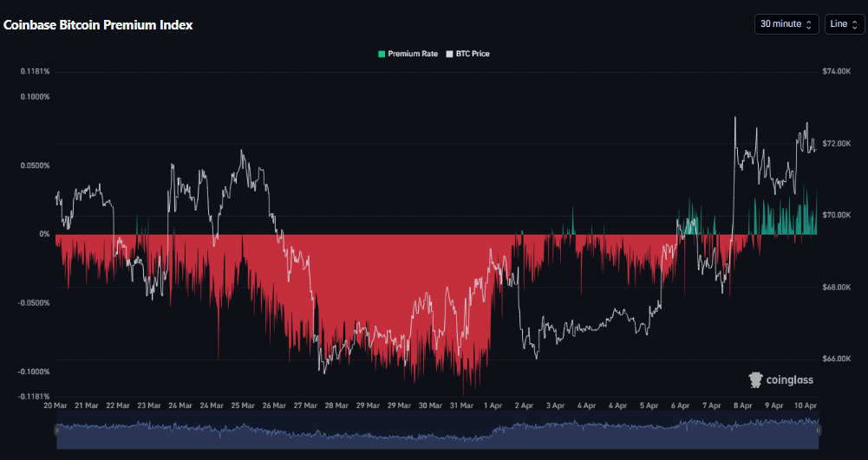The image size is (868, 460).
Task: Click the 0% premium axis label
Action: (x=44, y=234)
